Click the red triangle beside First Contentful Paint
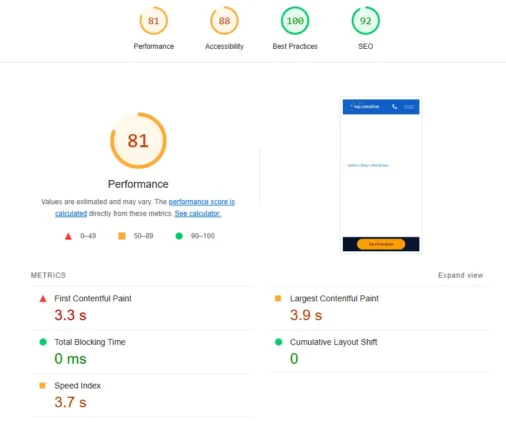 43,299
